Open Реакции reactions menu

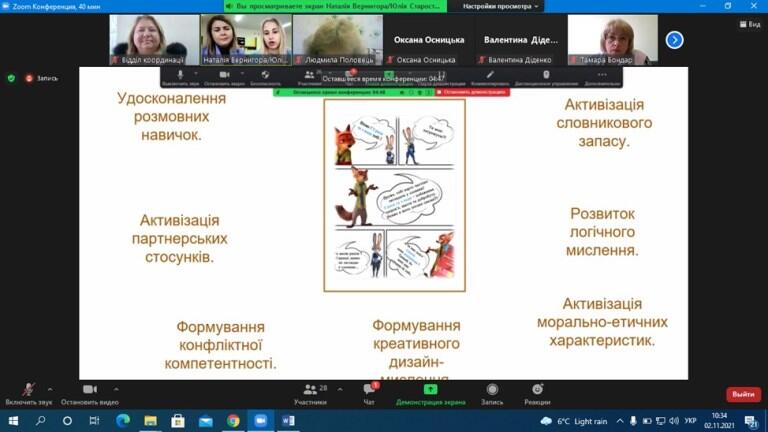[537, 394]
